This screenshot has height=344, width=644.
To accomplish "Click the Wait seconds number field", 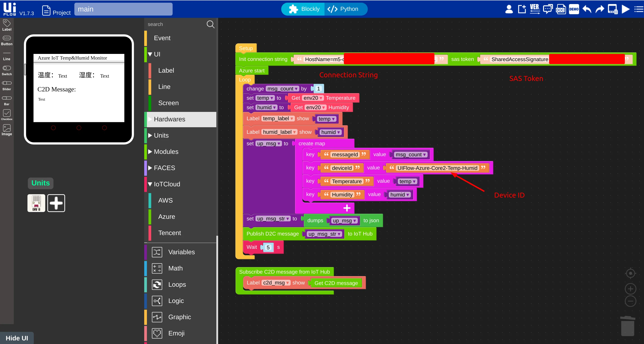I will (x=268, y=247).
